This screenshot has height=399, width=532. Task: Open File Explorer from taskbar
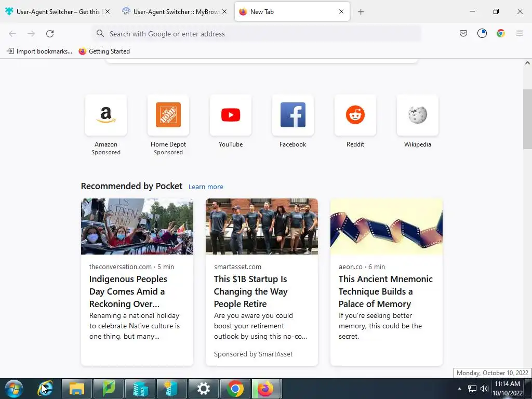tap(77, 389)
